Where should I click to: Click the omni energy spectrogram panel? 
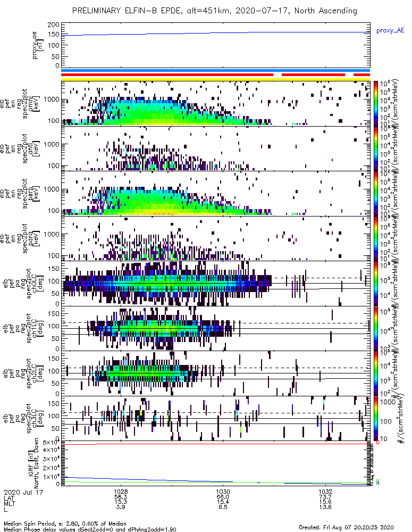[x=215, y=104]
